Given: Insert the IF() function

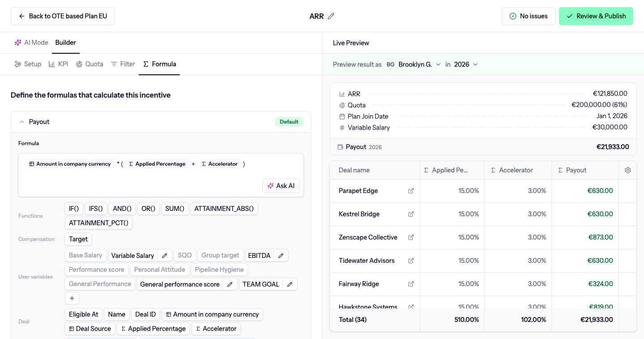Looking at the screenshot, I should pos(74,209).
